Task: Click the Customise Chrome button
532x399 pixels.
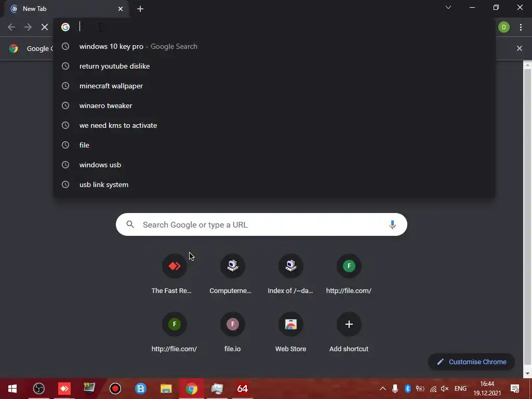Action: click(472, 362)
